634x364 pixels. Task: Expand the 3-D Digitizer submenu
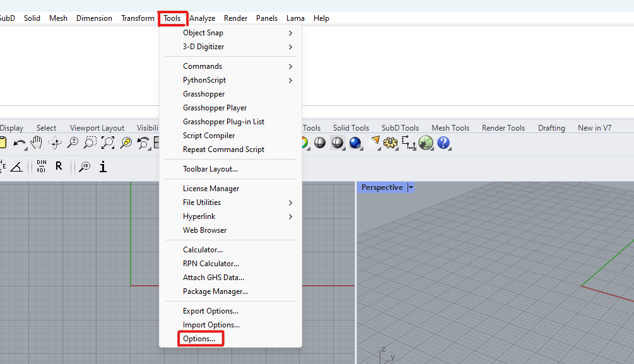290,47
